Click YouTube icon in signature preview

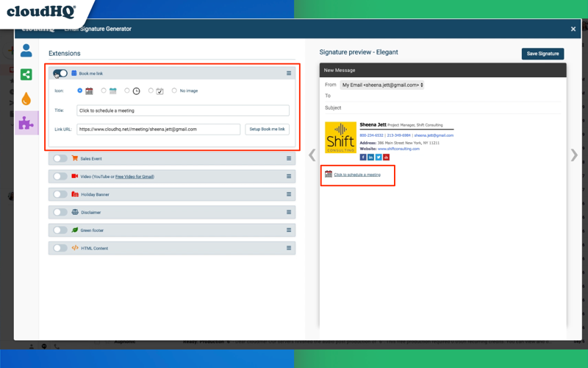(387, 157)
